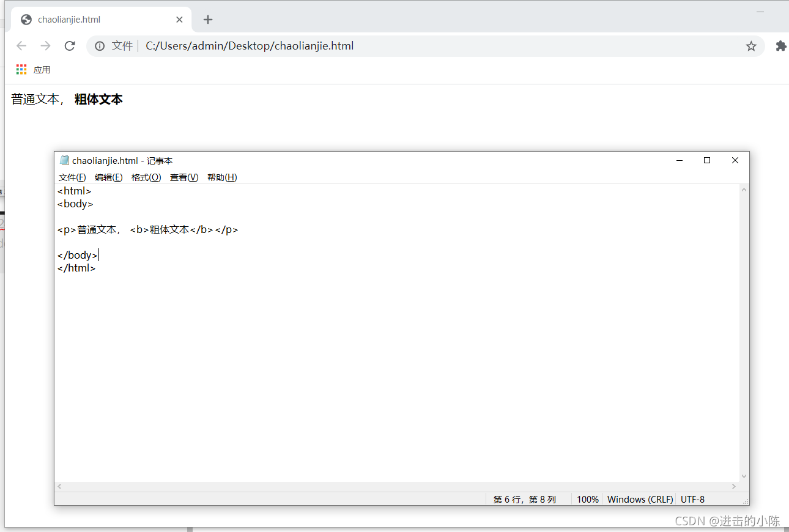Click the Chrome back arrow
Viewport: 789px width, 532px height.
click(21, 46)
